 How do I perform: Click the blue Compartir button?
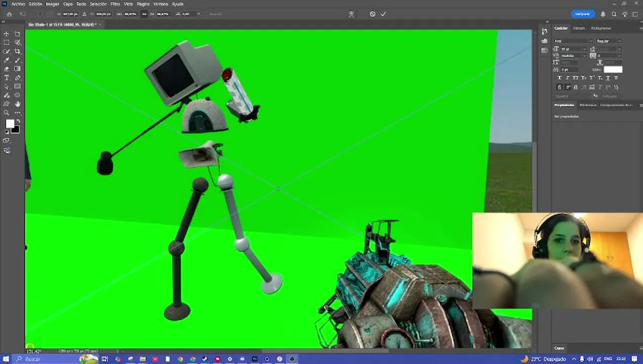click(x=583, y=14)
